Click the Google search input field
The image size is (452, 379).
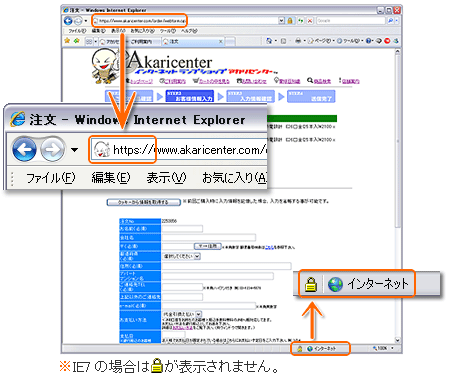pyautogui.click(x=351, y=21)
